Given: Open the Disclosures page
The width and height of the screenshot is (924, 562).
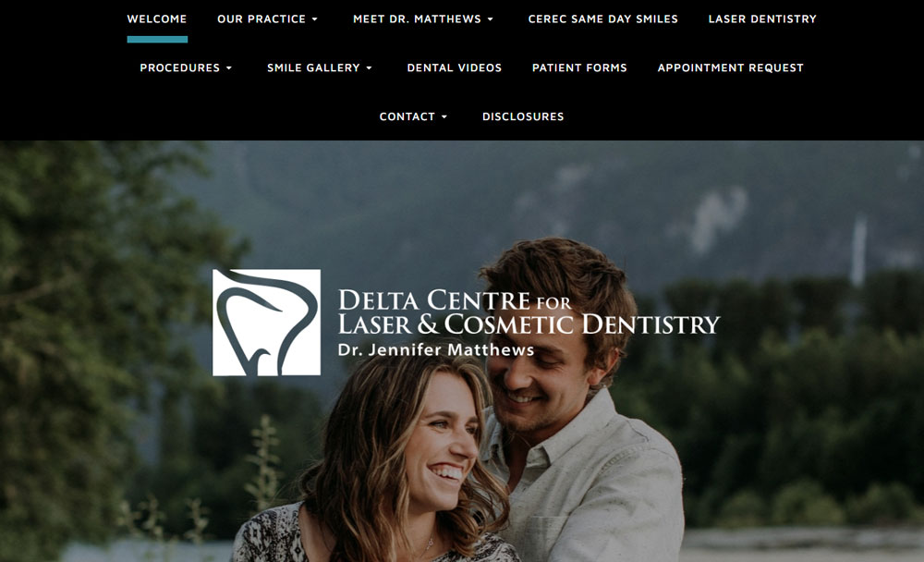Looking at the screenshot, I should point(523,116).
